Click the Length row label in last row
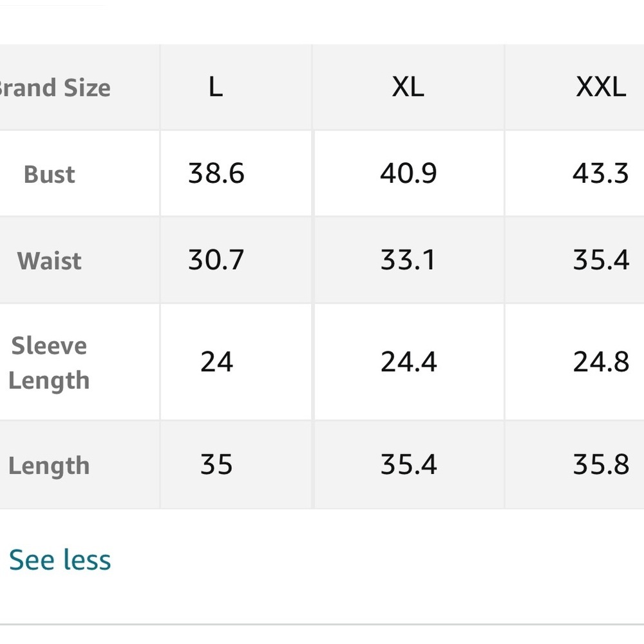Screen dimensions: 644x644 click(49, 466)
